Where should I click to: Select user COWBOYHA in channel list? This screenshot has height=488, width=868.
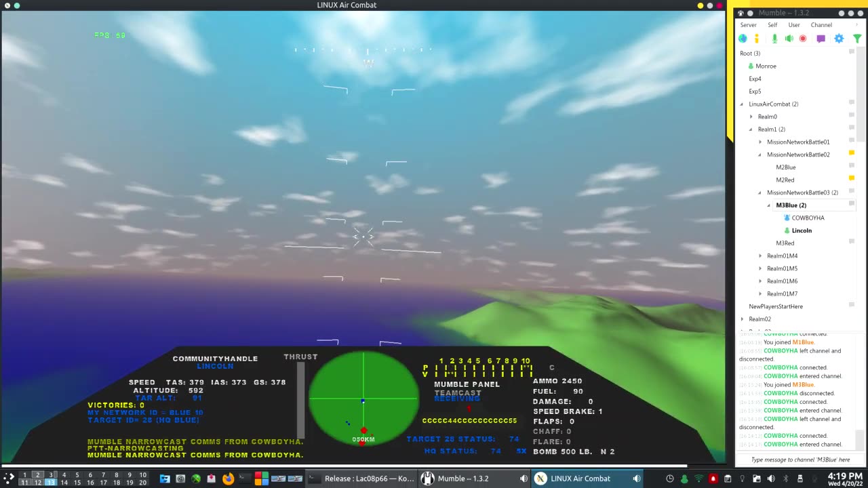(x=808, y=218)
